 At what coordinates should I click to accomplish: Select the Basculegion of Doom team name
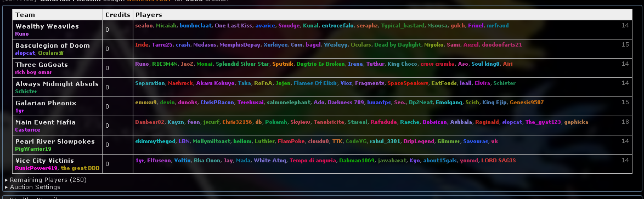point(52,46)
